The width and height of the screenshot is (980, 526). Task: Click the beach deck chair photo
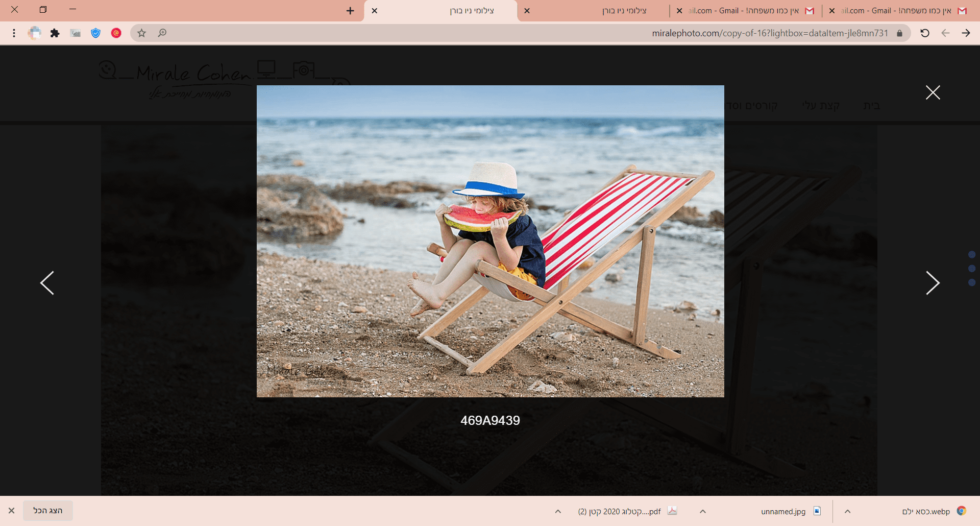[490, 241]
